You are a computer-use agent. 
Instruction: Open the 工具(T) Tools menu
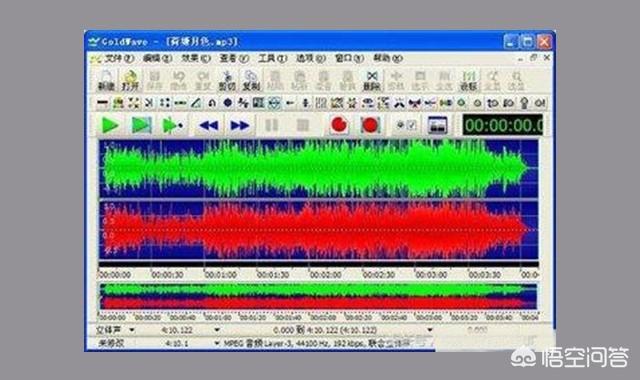pyautogui.click(x=273, y=59)
